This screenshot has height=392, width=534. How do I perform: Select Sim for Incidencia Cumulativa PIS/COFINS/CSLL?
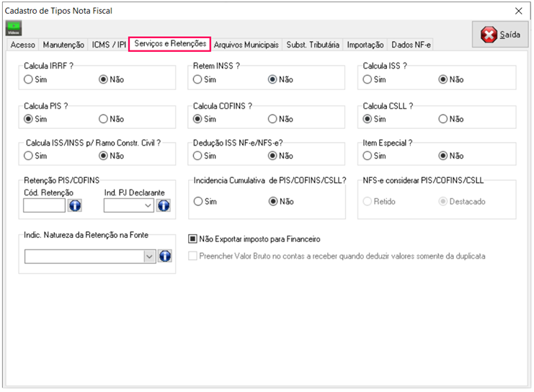tap(198, 202)
